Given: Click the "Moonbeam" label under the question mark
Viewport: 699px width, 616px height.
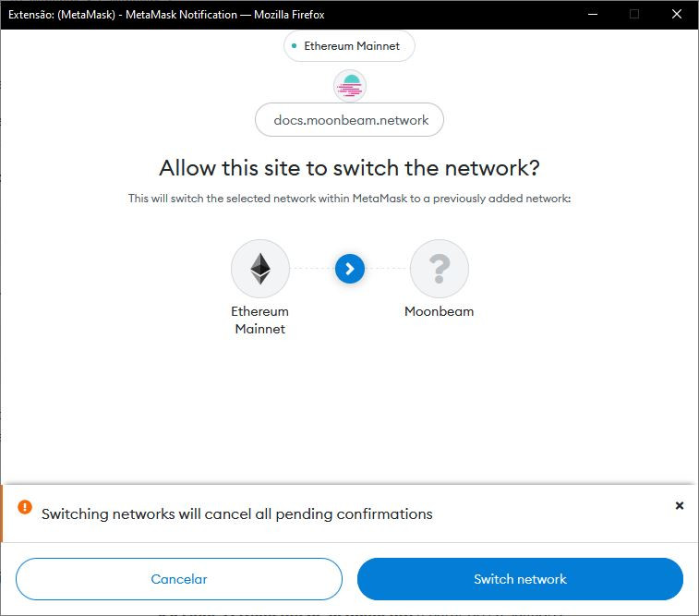Looking at the screenshot, I should 440,311.
